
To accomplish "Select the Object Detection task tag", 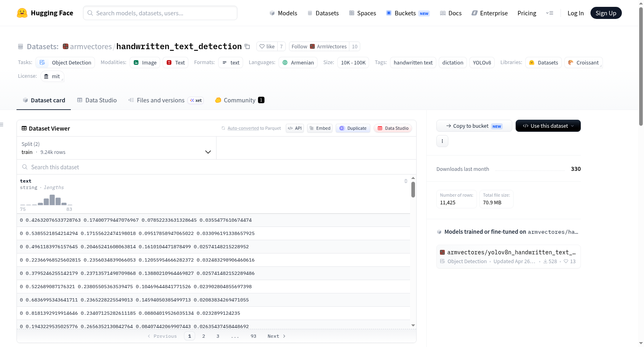I will 65,62.
